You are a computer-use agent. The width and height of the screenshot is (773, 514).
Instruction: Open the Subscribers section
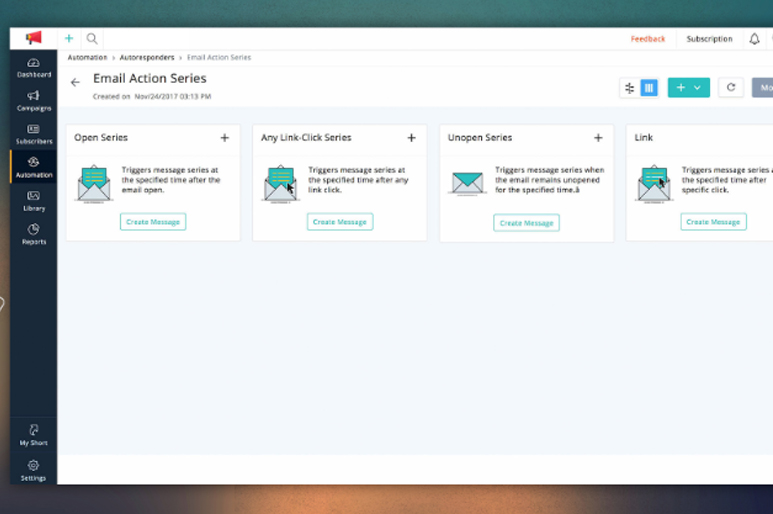(33, 134)
